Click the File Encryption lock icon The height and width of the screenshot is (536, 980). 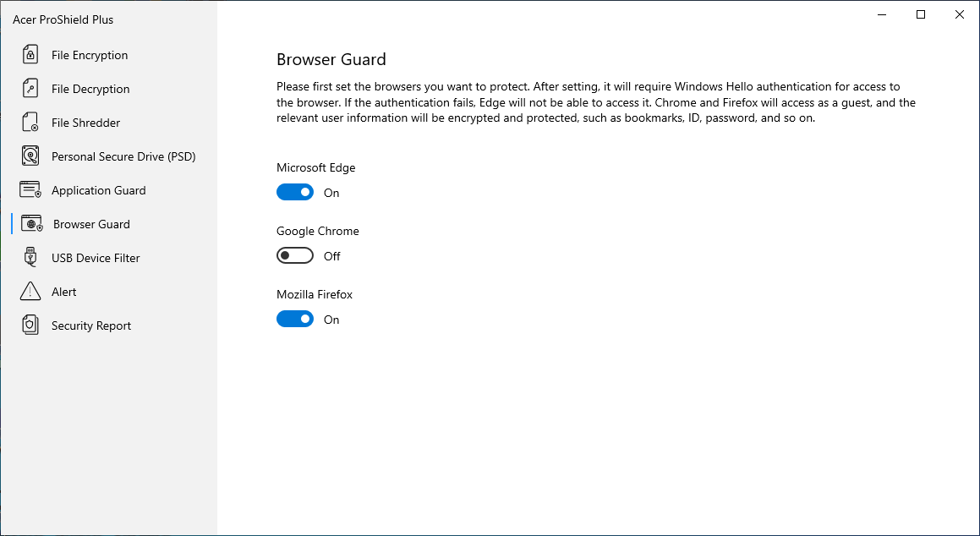(30, 55)
